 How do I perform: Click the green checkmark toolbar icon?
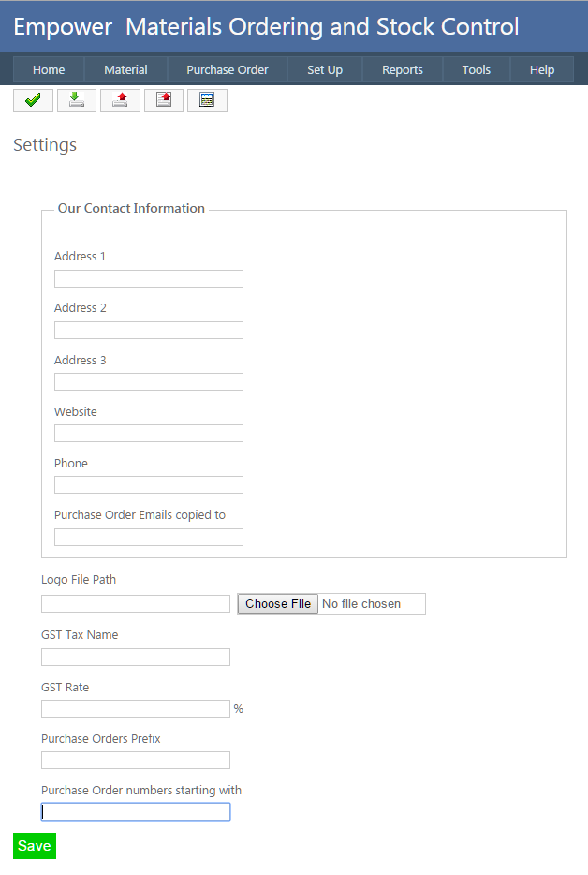coord(33,100)
